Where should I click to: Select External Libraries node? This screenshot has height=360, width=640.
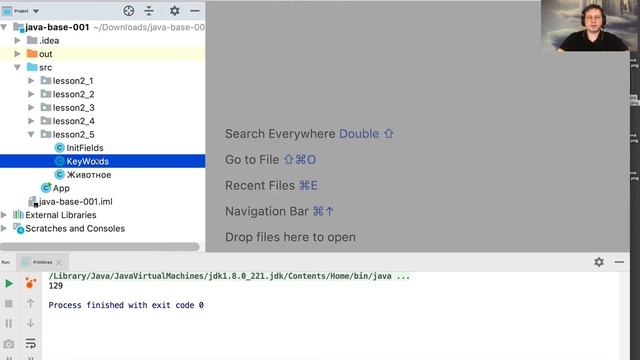click(x=61, y=215)
